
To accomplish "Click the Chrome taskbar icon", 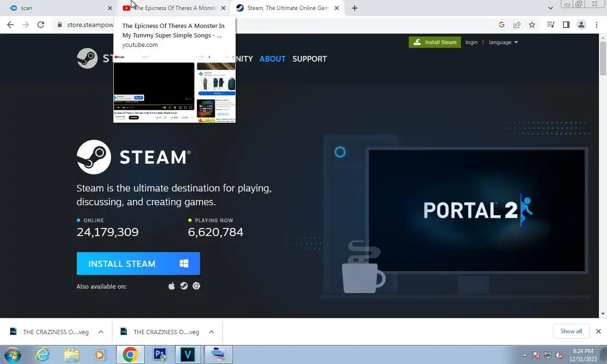I will pyautogui.click(x=130, y=355).
